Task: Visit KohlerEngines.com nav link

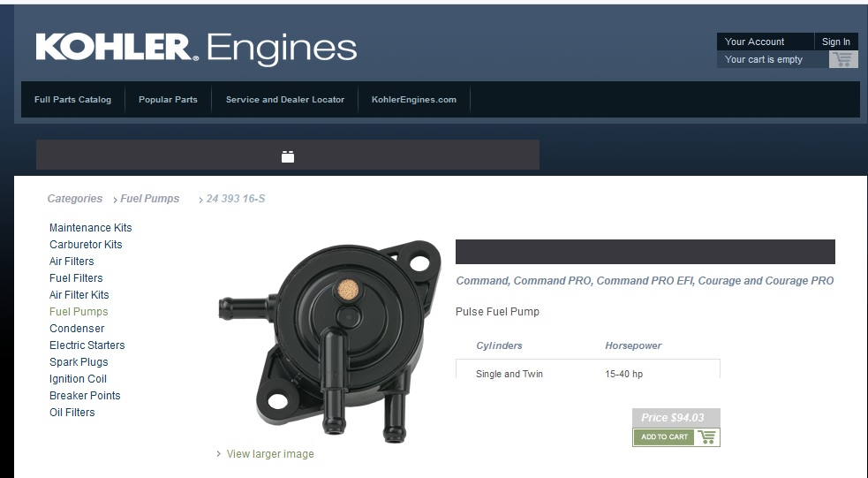Action: pyautogui.click(x=414, y=100)
